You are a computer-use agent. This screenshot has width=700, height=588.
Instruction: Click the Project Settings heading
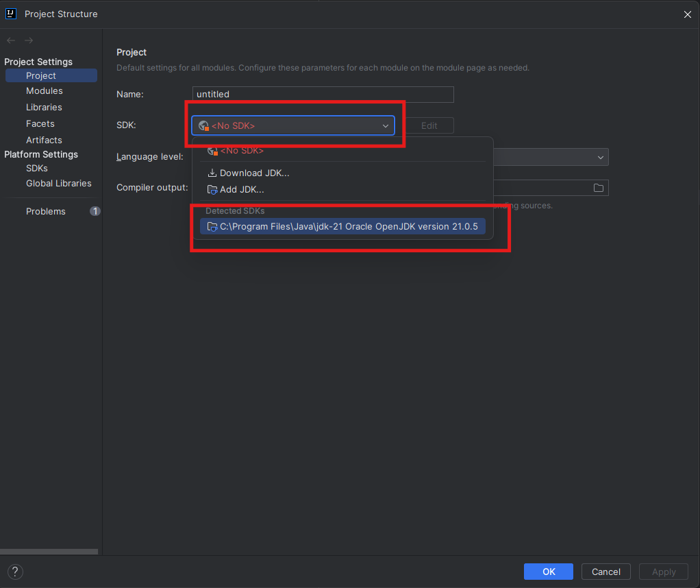[x=38, y=62]
